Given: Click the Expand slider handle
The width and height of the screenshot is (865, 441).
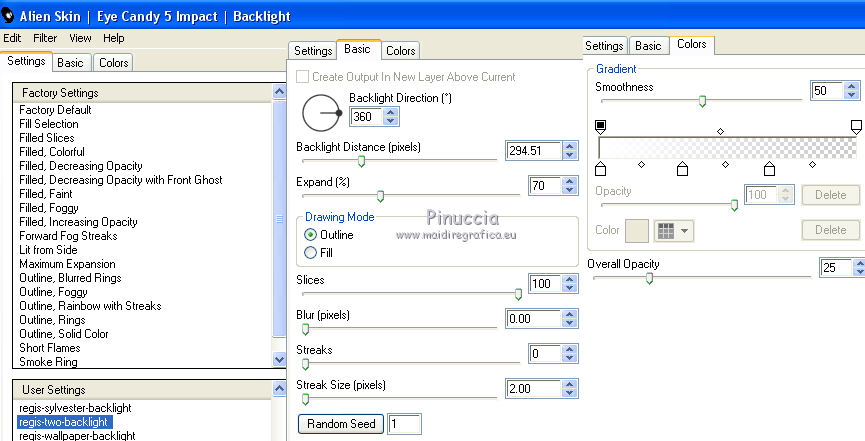Looking at the screenshot, I should tap(380, 196).
